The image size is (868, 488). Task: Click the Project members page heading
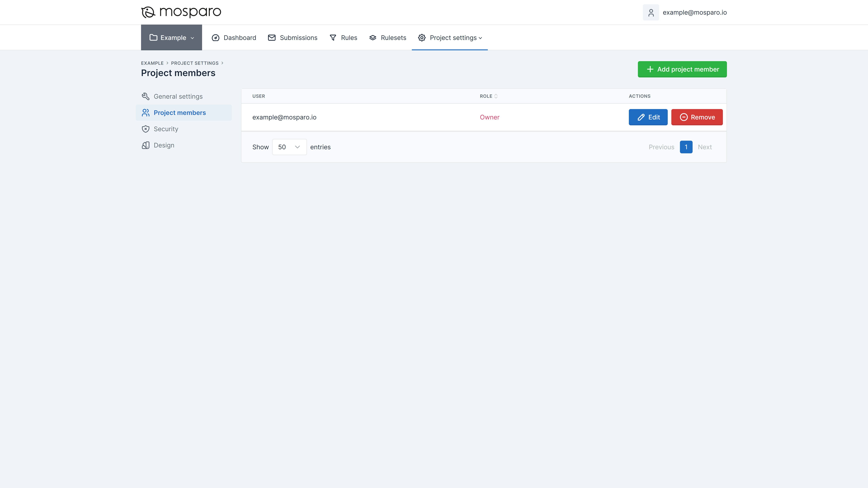pos(178,73)
